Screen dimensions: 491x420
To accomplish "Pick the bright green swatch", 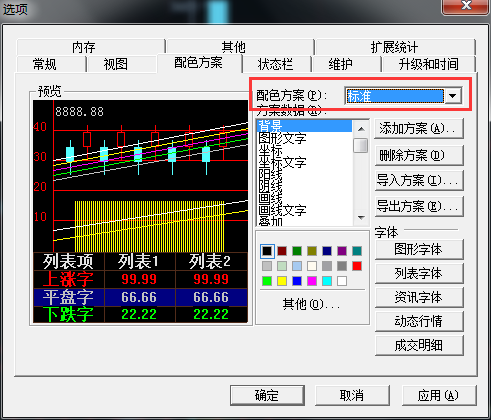I will (267, 281).
